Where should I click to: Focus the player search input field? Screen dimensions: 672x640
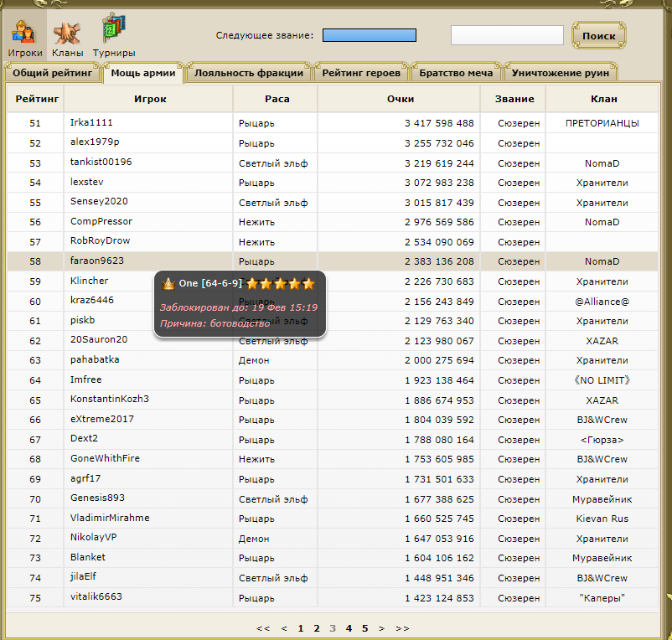[507, 35]
